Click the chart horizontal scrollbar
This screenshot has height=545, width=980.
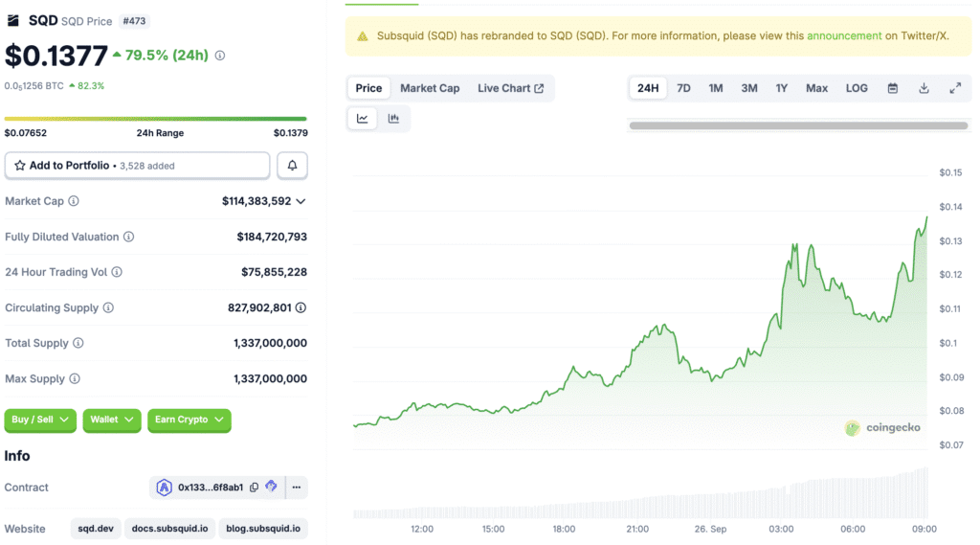coord(798,125)
